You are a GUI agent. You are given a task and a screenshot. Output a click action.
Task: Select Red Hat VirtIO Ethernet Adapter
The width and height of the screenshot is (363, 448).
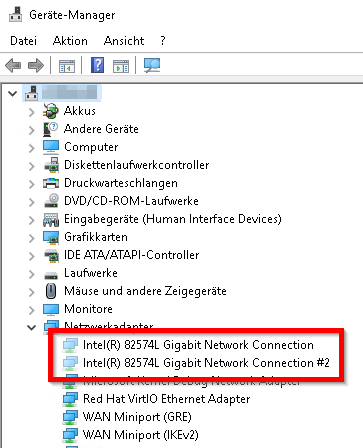point(166,399)
